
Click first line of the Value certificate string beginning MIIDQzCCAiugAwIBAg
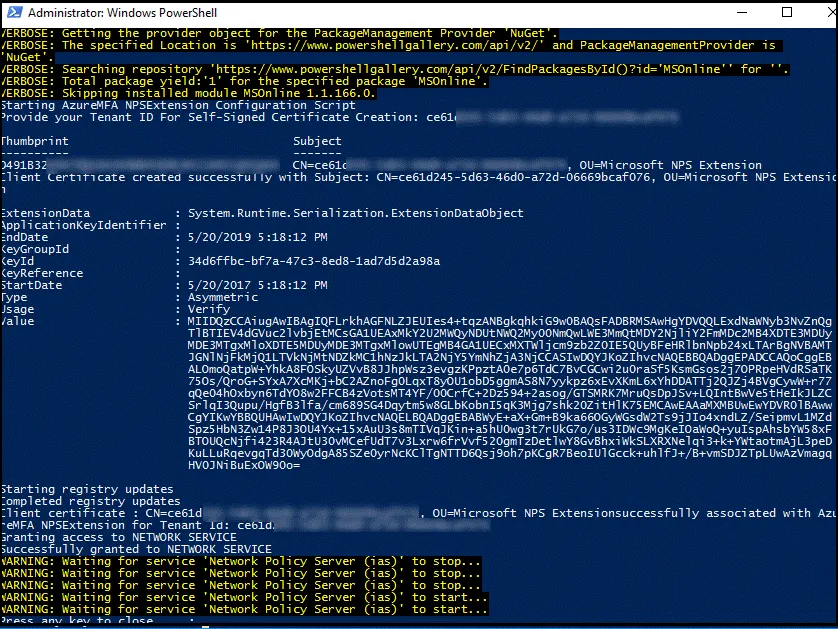510,321
